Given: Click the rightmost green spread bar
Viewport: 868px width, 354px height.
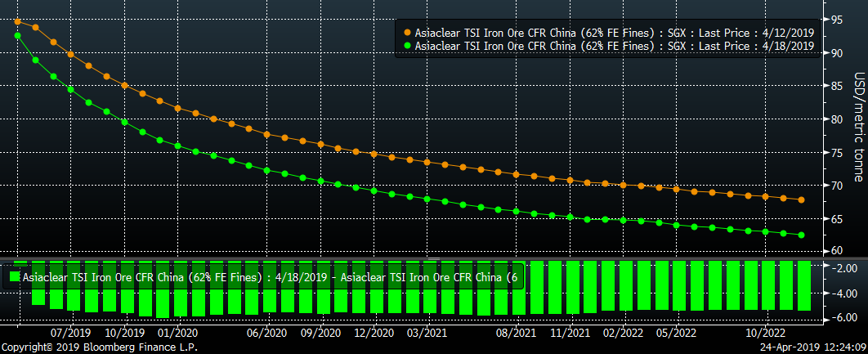Looking at the screenshot, I should 803,286.
